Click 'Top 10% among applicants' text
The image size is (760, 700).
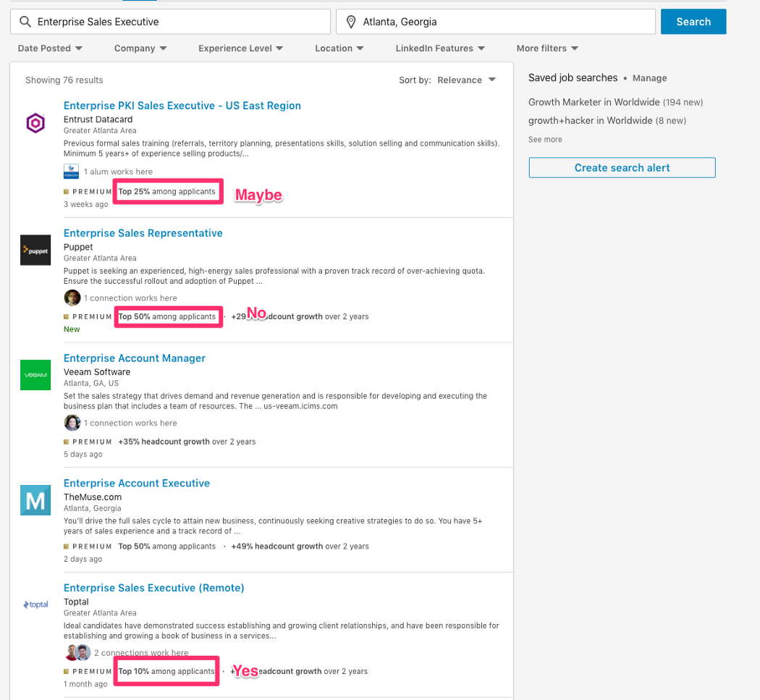[166, 671]
